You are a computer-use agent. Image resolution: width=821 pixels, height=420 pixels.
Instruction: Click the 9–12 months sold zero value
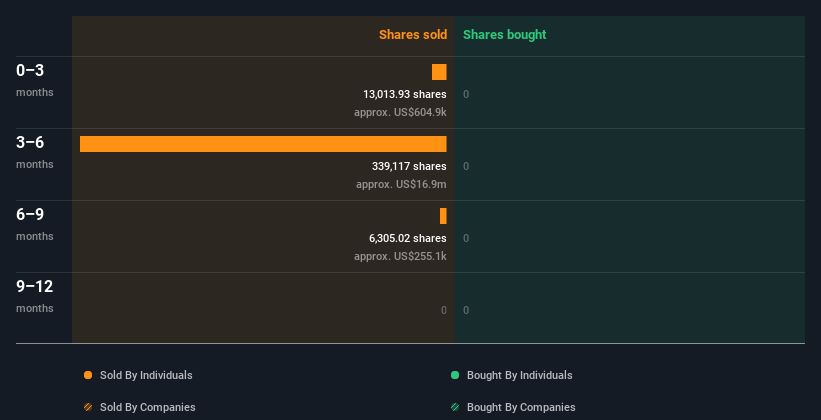coord(443,310)
